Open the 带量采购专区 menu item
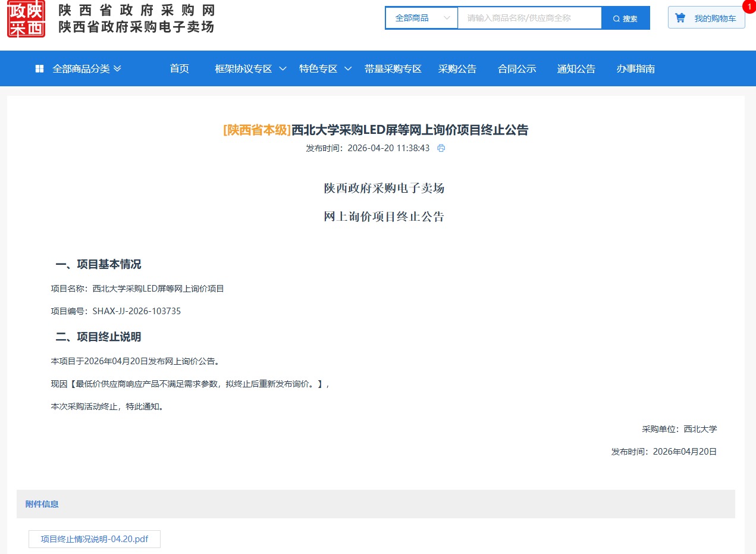This screenshot has width=756, height=554. tap(393, 69)
